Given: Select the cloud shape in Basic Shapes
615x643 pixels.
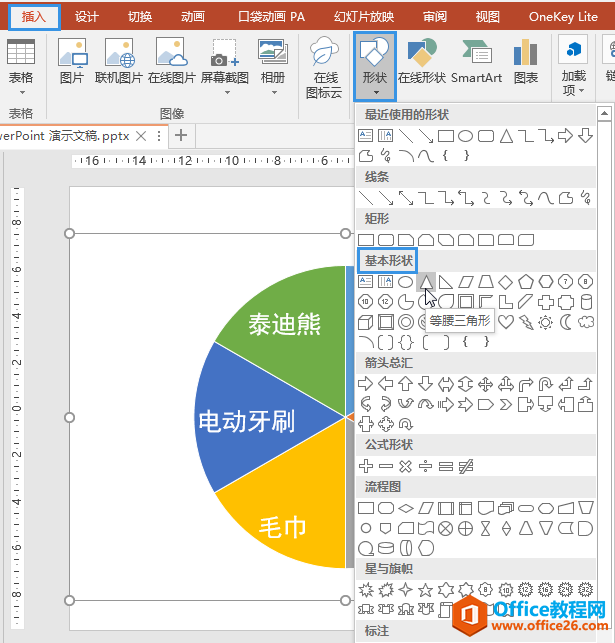Looking at the screenshot, I should point(586,322).
